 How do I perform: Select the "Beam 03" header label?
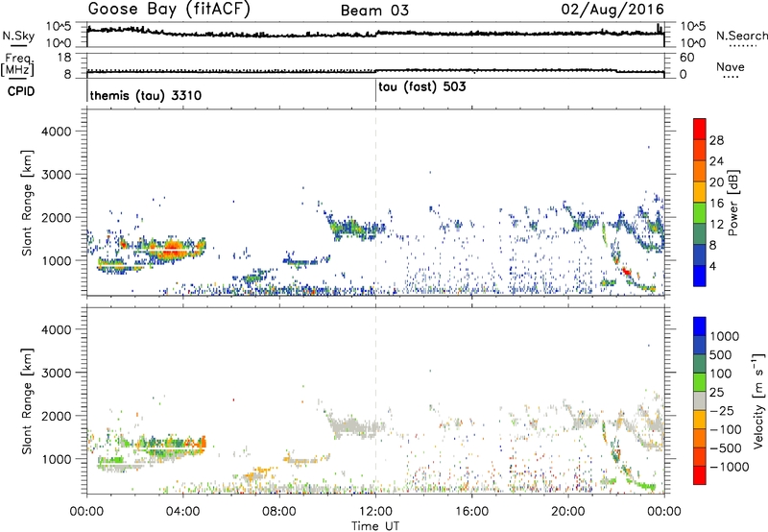coord(374,11)
